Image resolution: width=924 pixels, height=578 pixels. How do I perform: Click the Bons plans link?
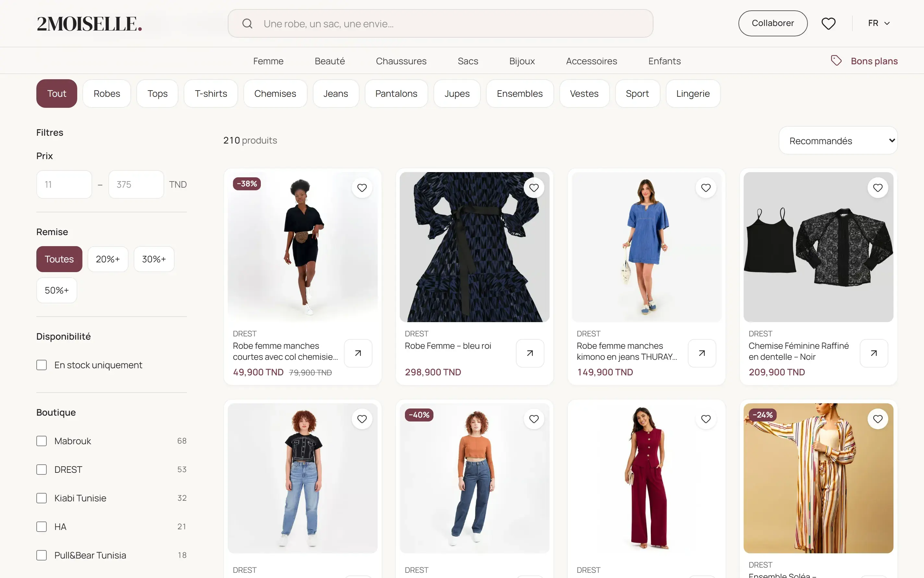point(874,61)
